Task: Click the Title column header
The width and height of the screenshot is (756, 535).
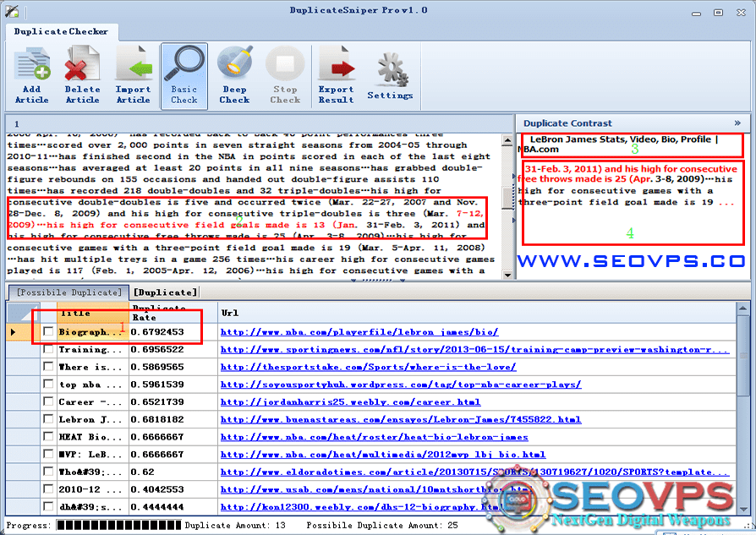Action: [93, 313]
